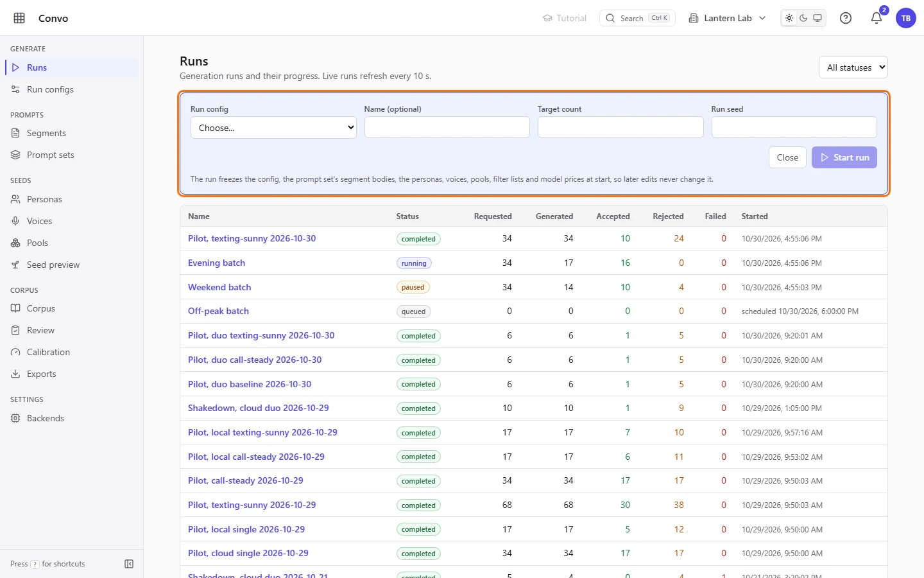Open the notifications bell
The width and height of the screenshot is (924, 578).
click(x=877, y=18)
